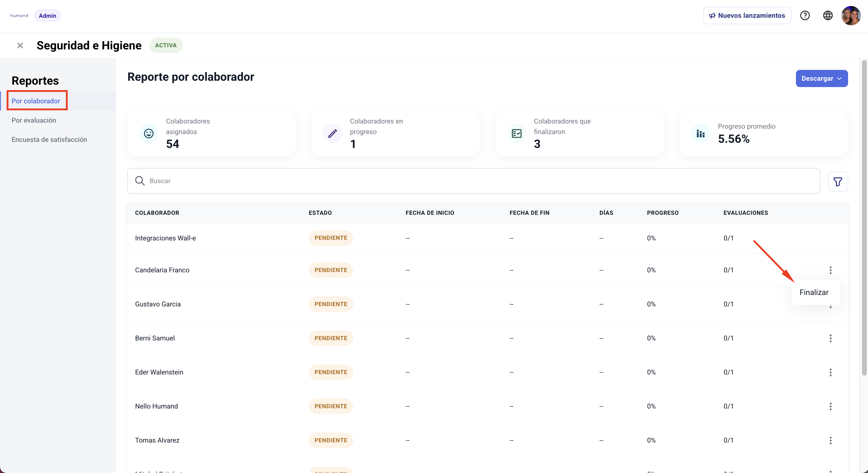Open Candelaria Franco's three-dot menu
868x473 pixels.
coord(830,270)
